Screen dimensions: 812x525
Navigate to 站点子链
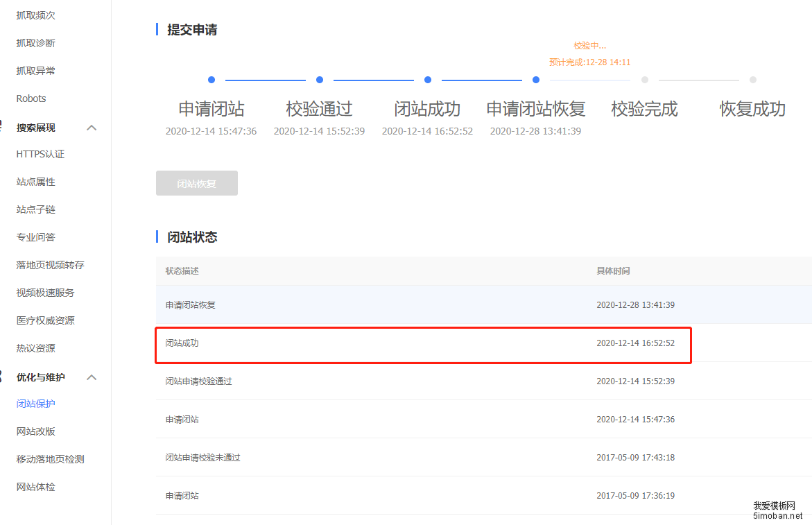coord(35,209)
